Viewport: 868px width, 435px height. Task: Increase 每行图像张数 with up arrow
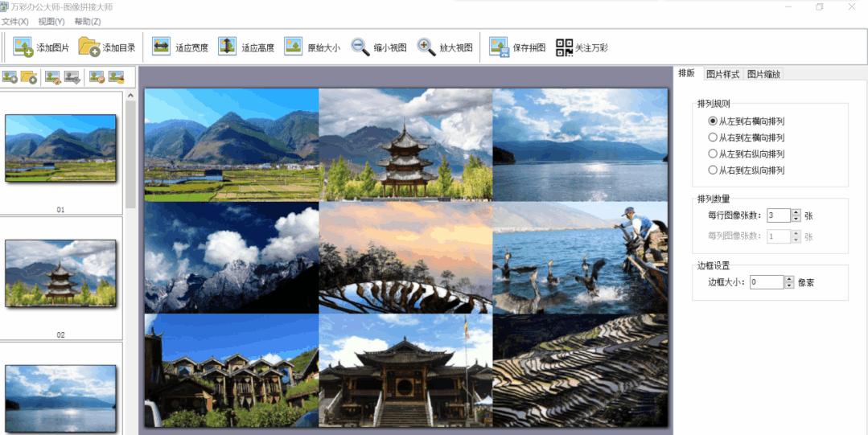click(796, 212)
